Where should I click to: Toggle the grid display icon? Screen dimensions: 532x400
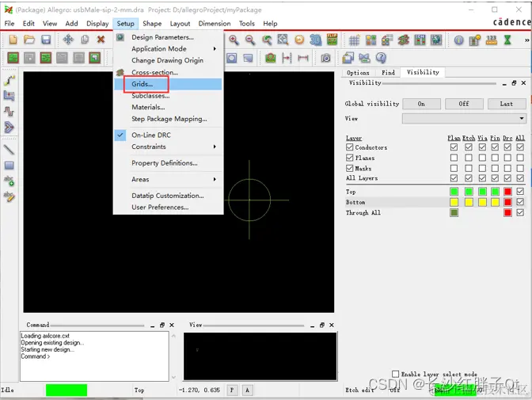tap(354, 40)
